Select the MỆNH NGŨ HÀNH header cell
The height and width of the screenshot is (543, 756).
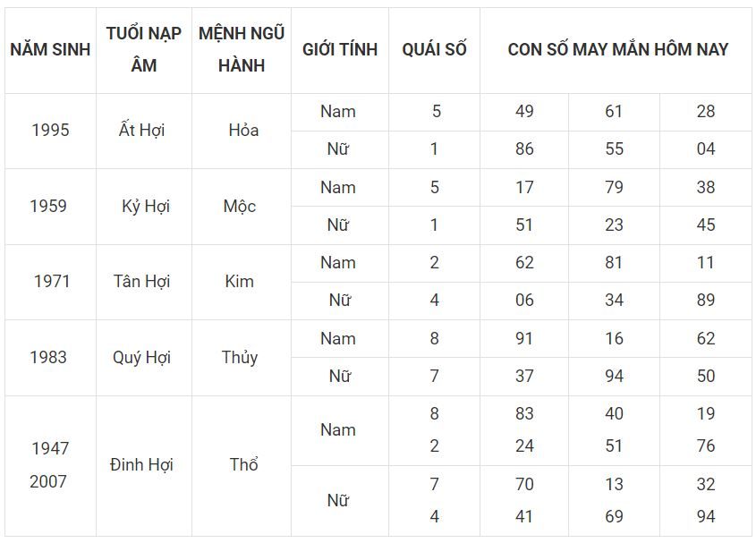pos(242,49)
